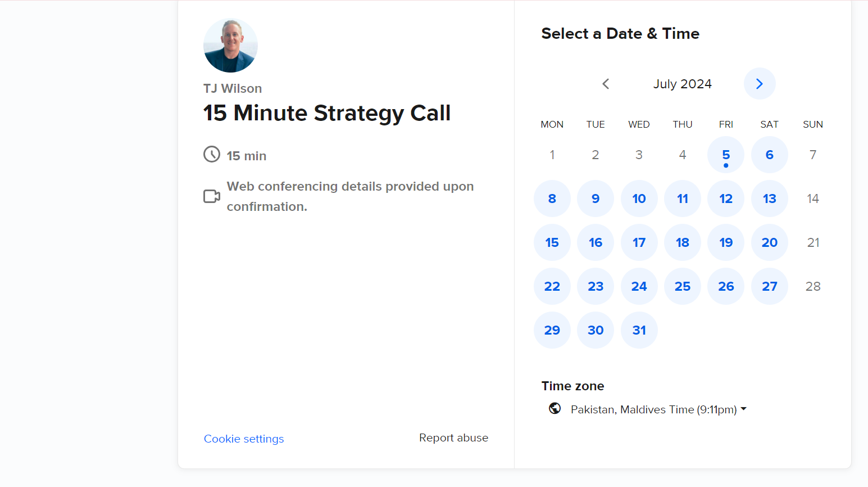Expand time zone list via caret arrow
The width and height of the screenshot is (868, 487).
744,409
